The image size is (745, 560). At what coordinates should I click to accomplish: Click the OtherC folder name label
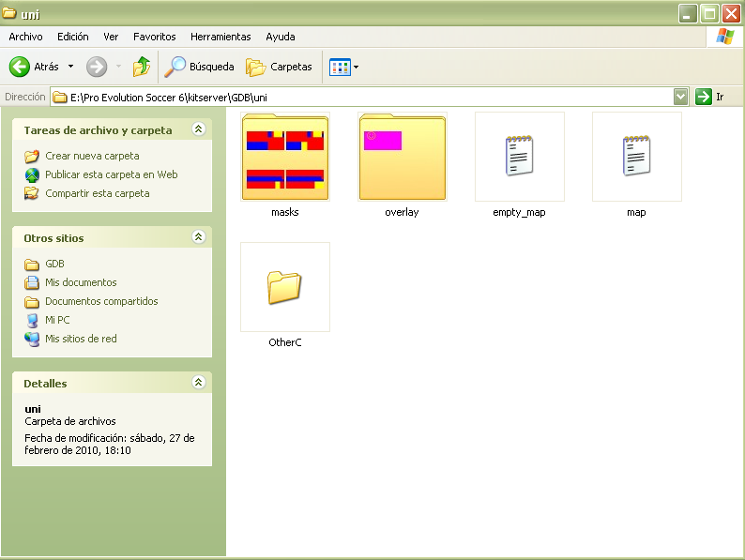[x=285, y=342]
